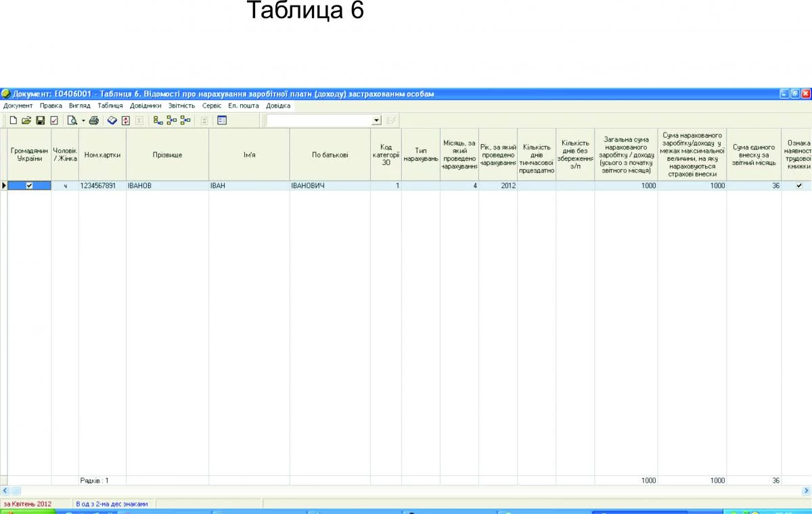812x514 pixels.
Task: Click the form view toolbar icon
Action: point(222,120)
